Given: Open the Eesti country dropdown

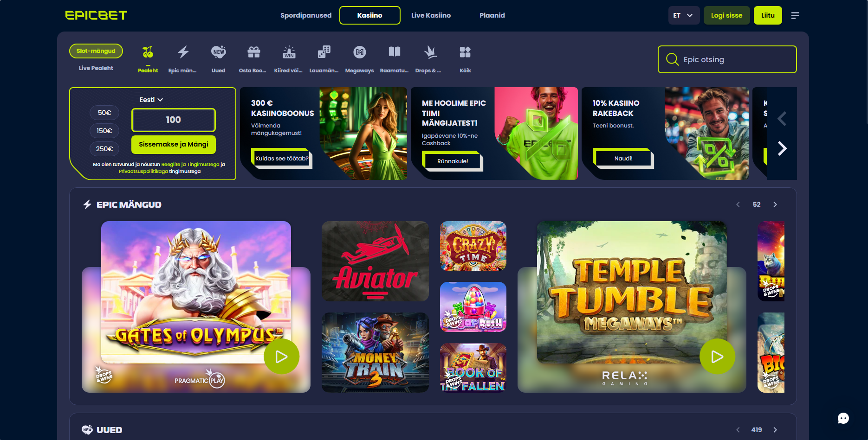Looking at the screenshot, I should tap(151, 100).
